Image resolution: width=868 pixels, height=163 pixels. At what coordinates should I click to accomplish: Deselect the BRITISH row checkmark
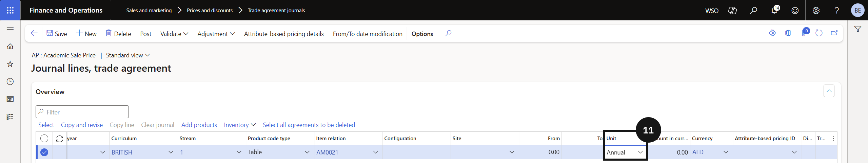[44, 152]
